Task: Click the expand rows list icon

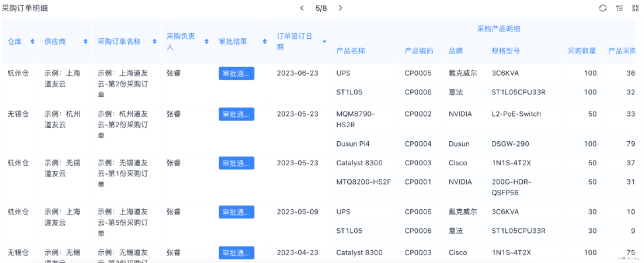Action: (619, 8)
